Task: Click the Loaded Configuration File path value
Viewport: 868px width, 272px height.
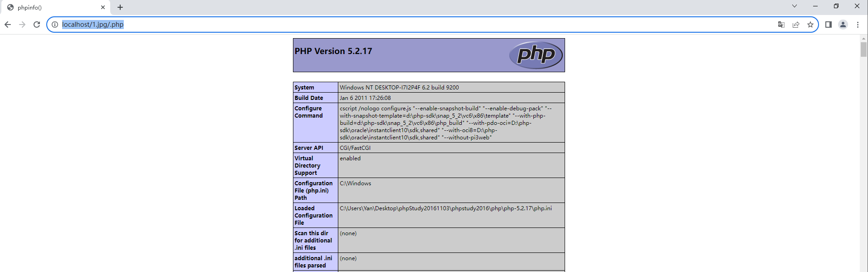Action: tap(445, 208)
